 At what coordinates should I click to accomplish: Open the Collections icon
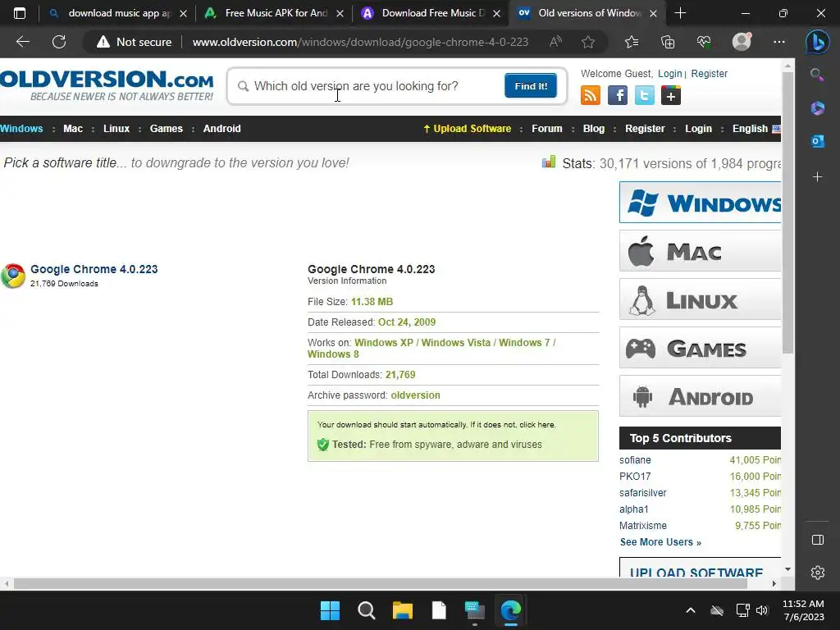tap(668, 42)
